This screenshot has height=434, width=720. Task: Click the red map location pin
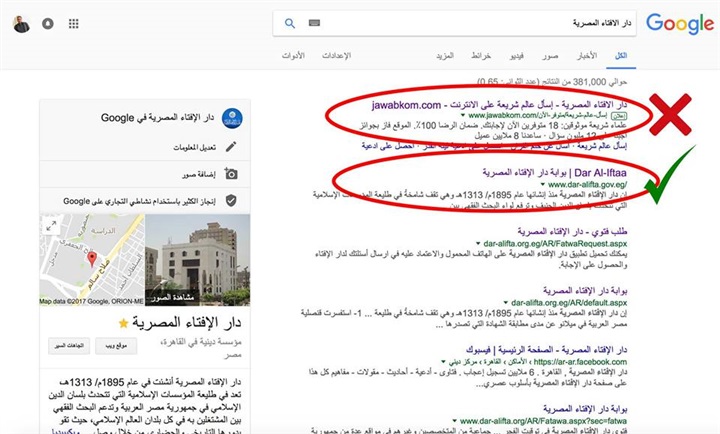click(x=92, y=259)
